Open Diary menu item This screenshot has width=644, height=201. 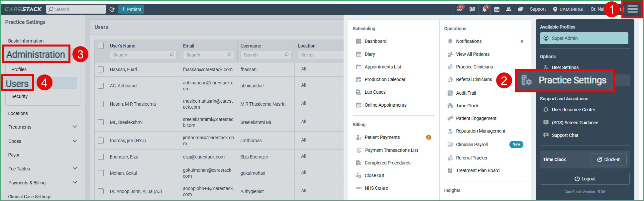pyautogui.click(x=370, y=54)
